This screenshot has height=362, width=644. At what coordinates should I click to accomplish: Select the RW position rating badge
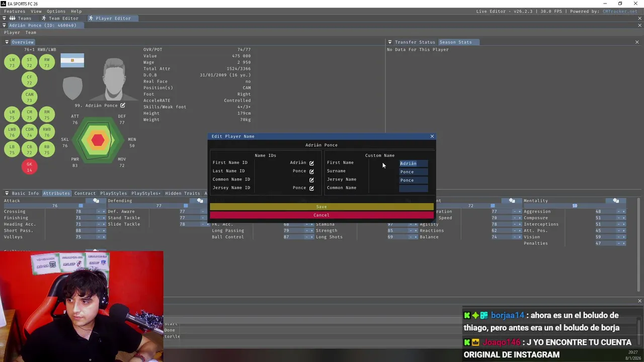(47, 62)
